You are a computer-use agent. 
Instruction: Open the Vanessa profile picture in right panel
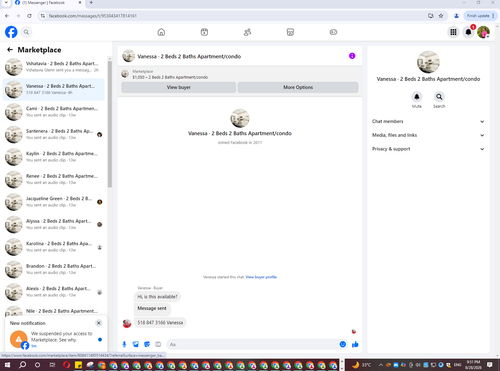428,62
